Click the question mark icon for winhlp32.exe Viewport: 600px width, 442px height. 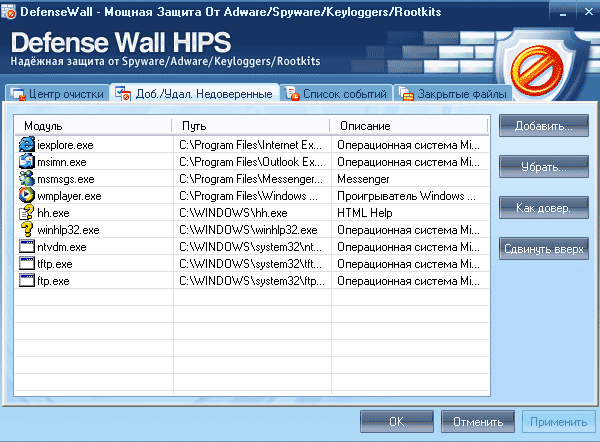(26, 229)
